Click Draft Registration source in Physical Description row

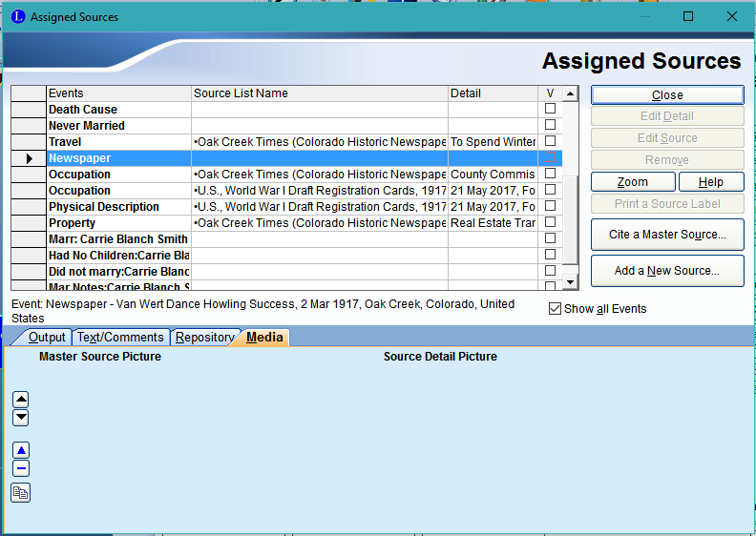[x=320, y=207]
